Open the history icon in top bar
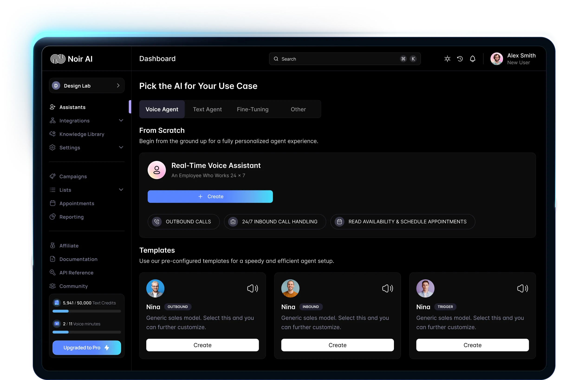 pos(460,59)
